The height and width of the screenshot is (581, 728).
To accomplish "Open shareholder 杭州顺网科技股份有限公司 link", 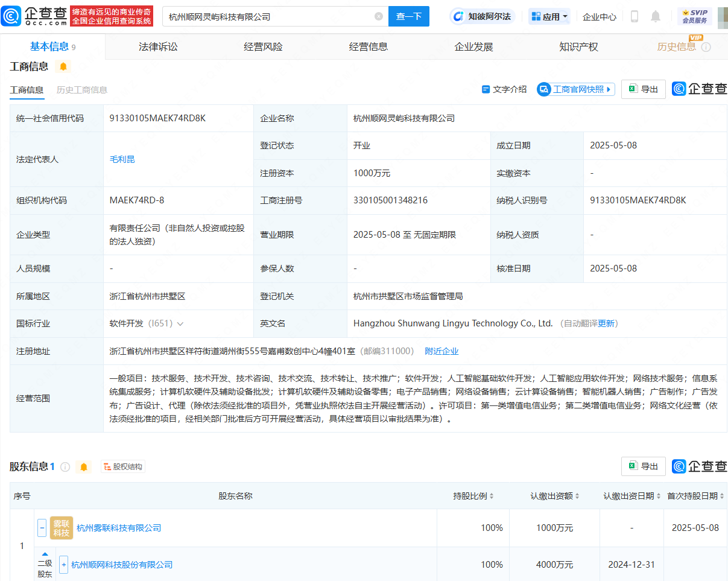I will tap(122, 565).
